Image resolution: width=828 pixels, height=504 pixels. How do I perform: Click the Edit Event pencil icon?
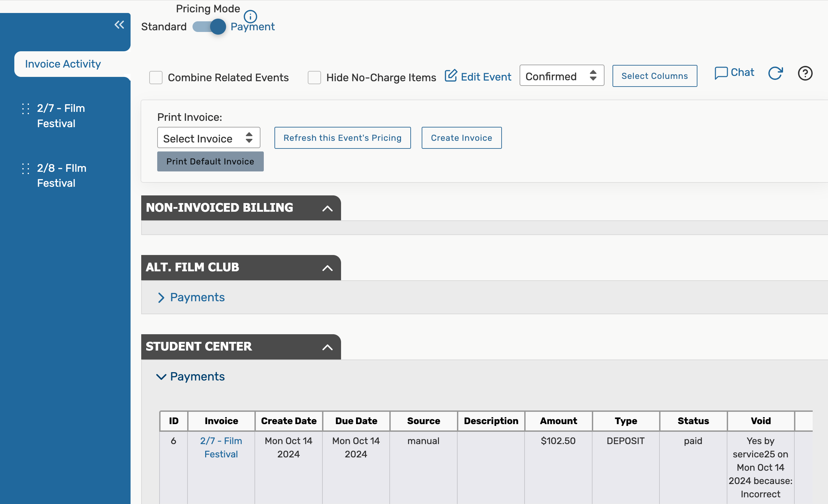coord(451,76)
